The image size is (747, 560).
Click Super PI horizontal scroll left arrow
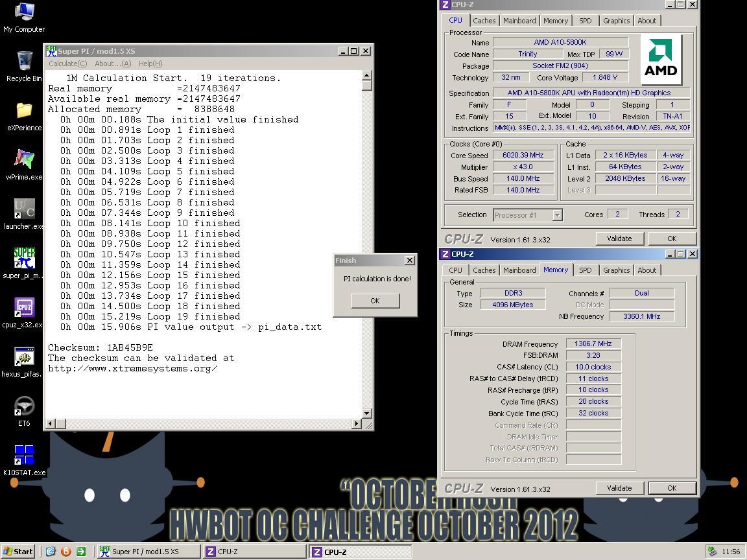[50, 423]
